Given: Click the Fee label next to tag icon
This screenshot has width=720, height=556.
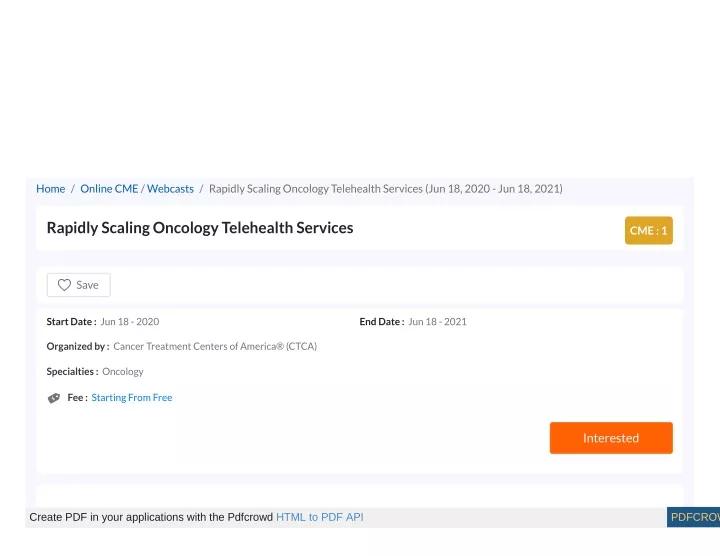Looking at the screenshot, I should pos(77,398).
